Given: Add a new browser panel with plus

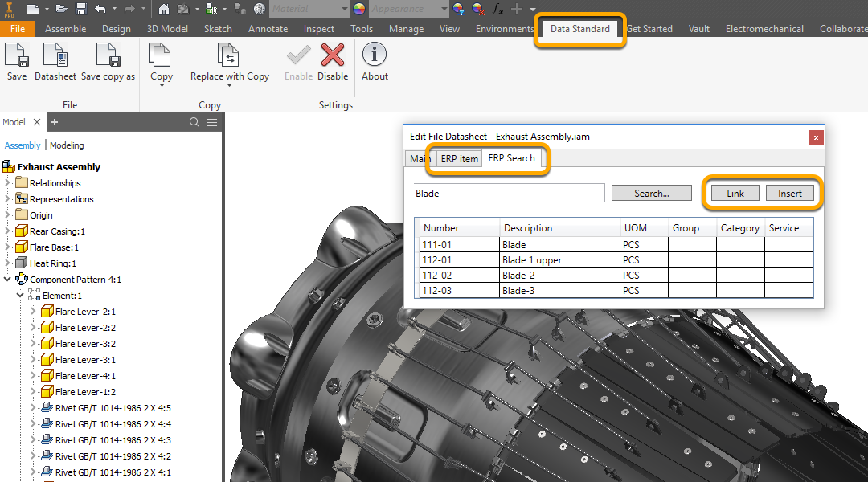Looking at the screenshot, I should (55, 122).
